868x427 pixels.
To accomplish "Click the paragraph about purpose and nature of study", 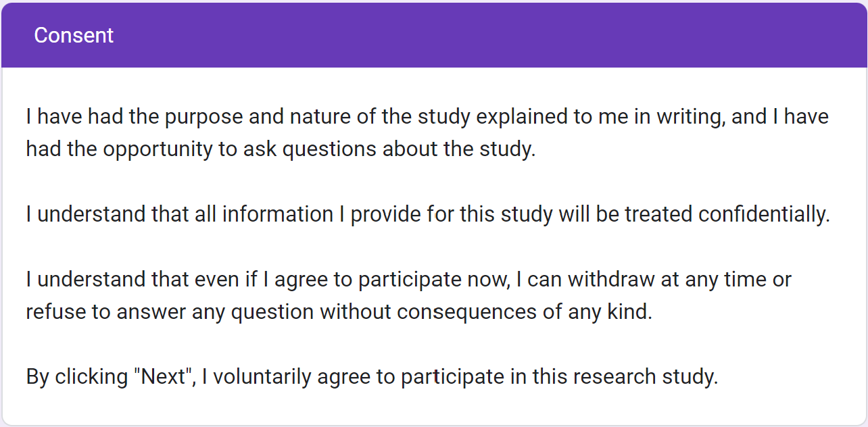I will coord(427,132).
